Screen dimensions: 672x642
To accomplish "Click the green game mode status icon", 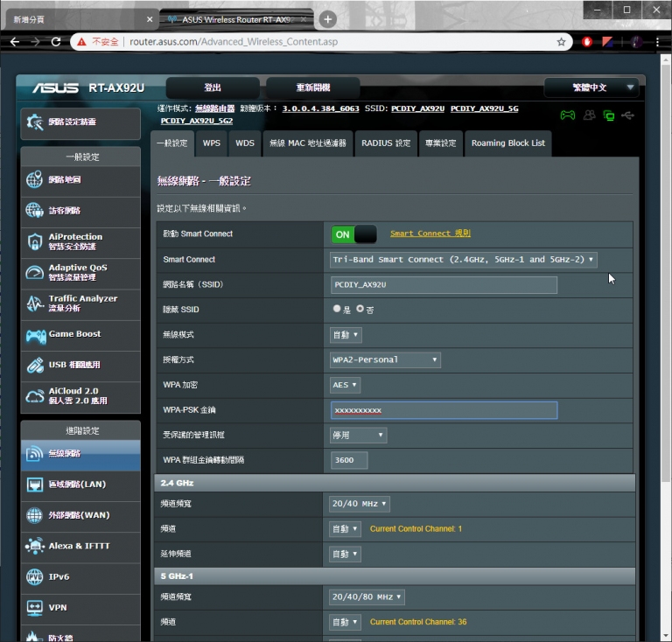I will click(x=568, y=115).
